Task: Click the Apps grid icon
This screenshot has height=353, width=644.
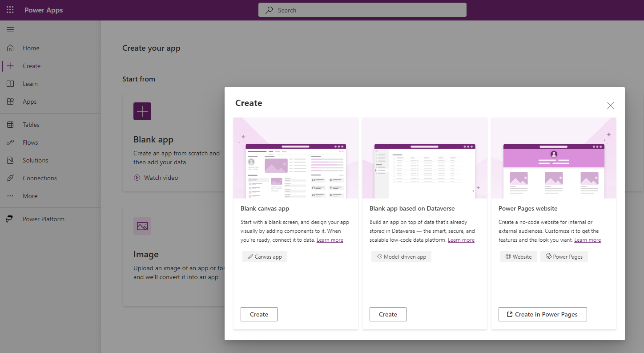Action: (x=10, y=101)
